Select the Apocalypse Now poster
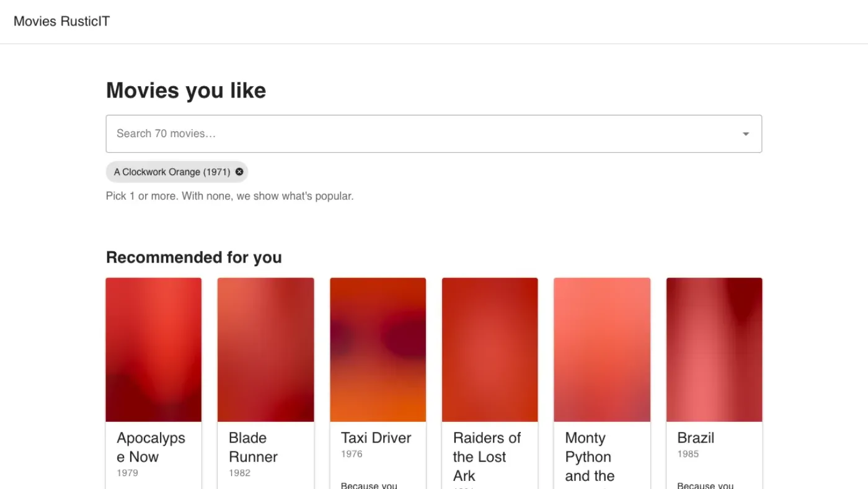 pyautogui.click(x=154, y=350)
